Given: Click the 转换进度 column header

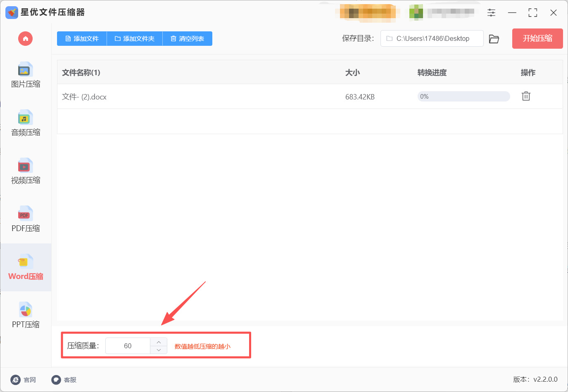Looking at the screenshot, I should (432, 73).
